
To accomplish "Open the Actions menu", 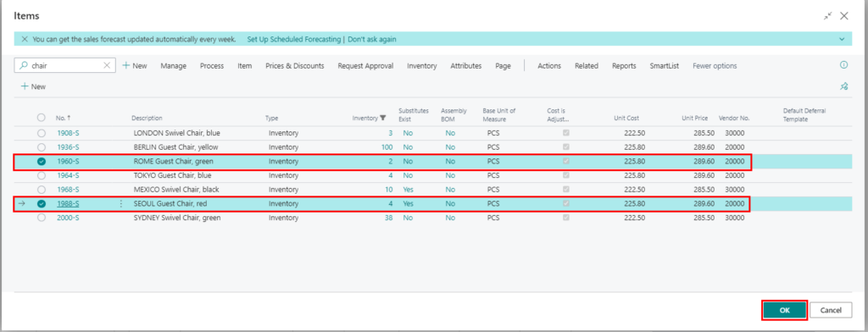I will [549, 66].
